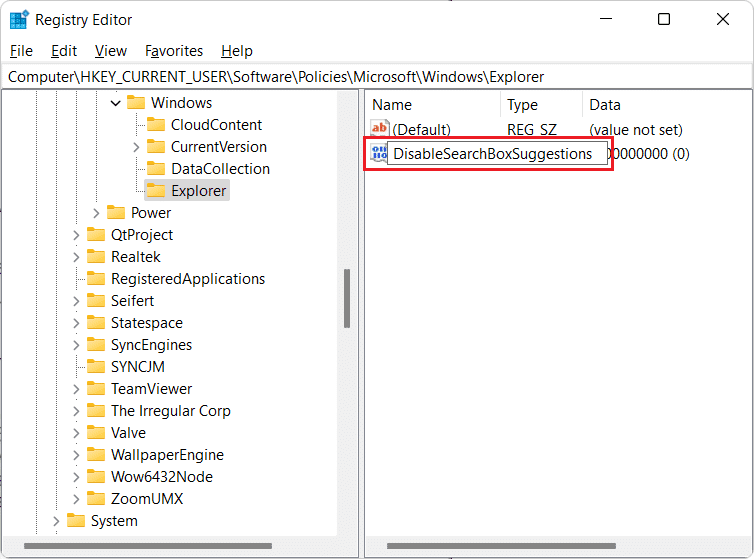Click the QtProject folder icon

point(96,235)
